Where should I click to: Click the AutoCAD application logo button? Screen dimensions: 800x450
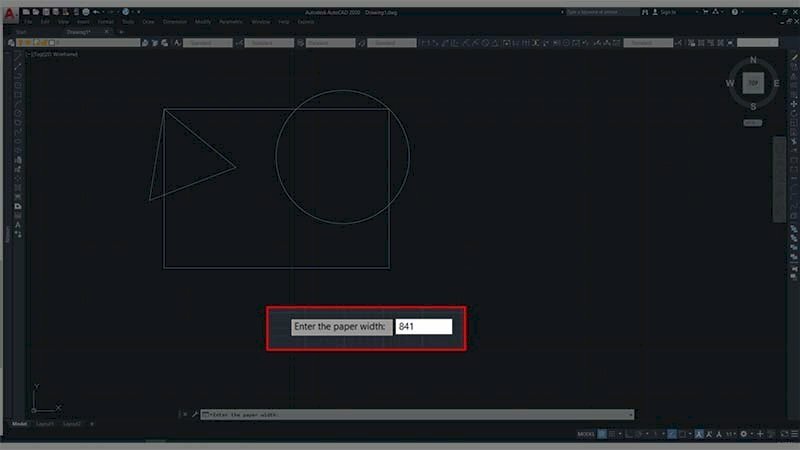tap(9, 14)
